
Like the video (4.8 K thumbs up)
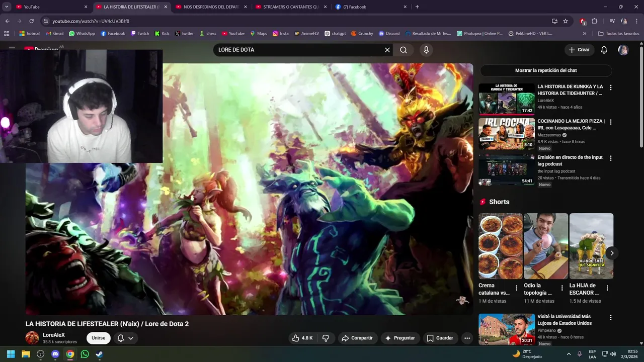pos(302,338)
